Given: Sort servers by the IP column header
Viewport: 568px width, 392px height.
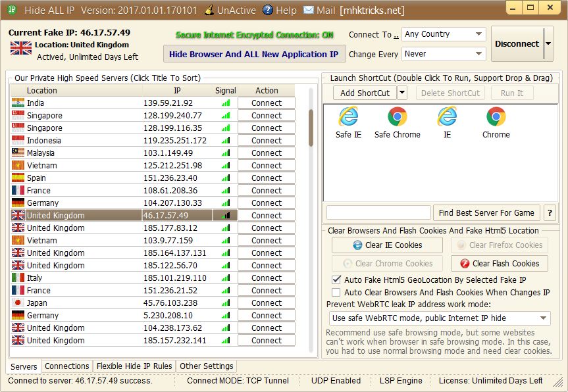Looking at the screenshot, I should coord(178,91).
